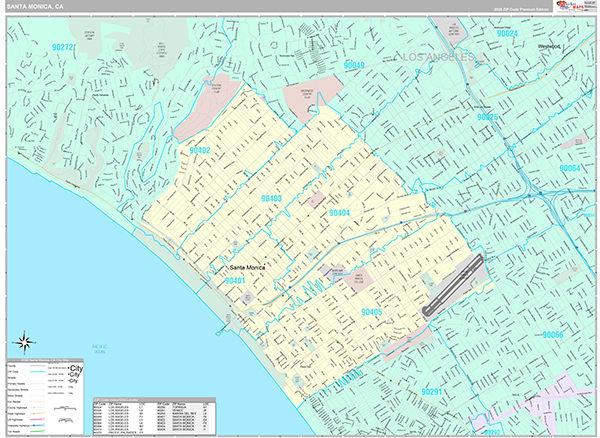Click the legend box title bar
Viewport: 600px width, 438px height.
tap(45, 360)
